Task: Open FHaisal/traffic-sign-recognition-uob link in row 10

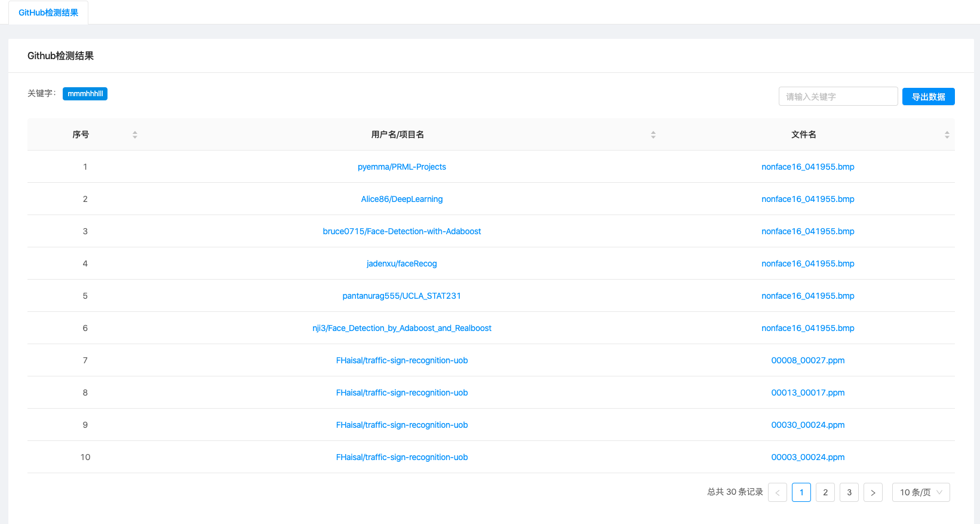Action: coord(402,457)
